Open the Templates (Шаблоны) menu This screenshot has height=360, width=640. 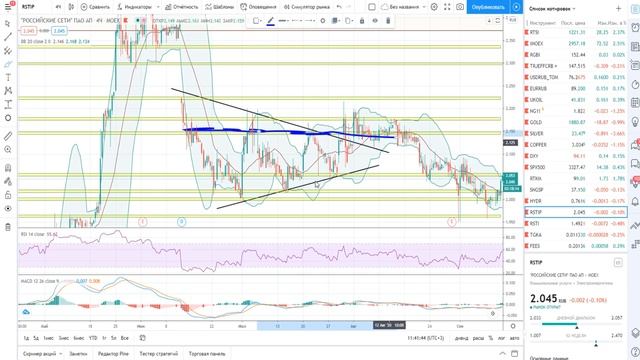220,7
